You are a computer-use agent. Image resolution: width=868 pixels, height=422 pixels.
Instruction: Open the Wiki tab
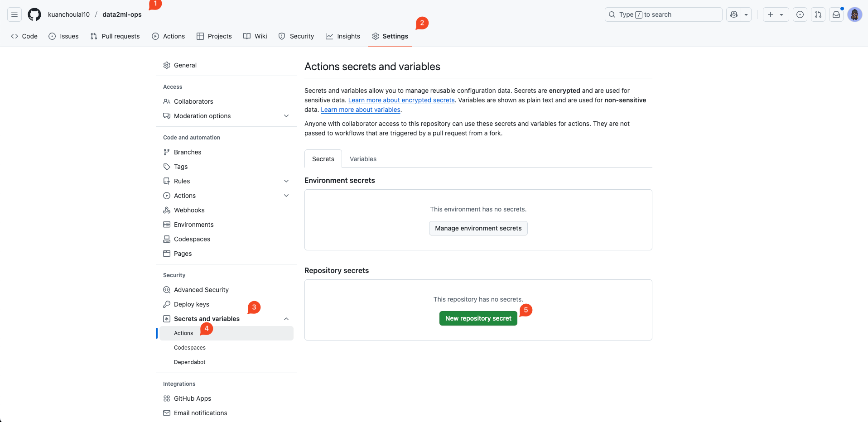point(255,36)
